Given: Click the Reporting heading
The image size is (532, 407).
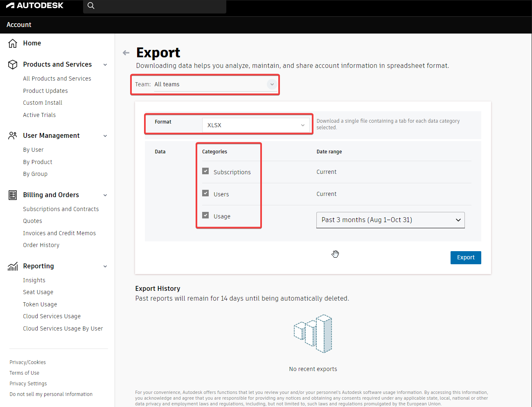Looking at the screenshot, I should (x=38, y=266).
